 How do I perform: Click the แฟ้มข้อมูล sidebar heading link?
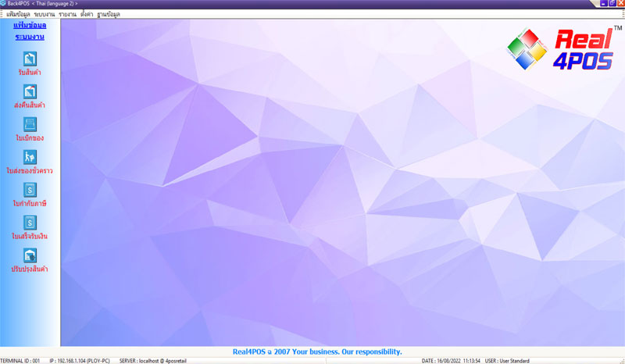[x=30, y=25]
